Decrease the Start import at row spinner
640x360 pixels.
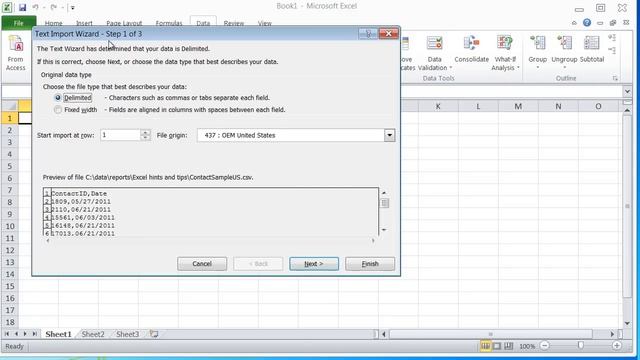tap(145, 138)
